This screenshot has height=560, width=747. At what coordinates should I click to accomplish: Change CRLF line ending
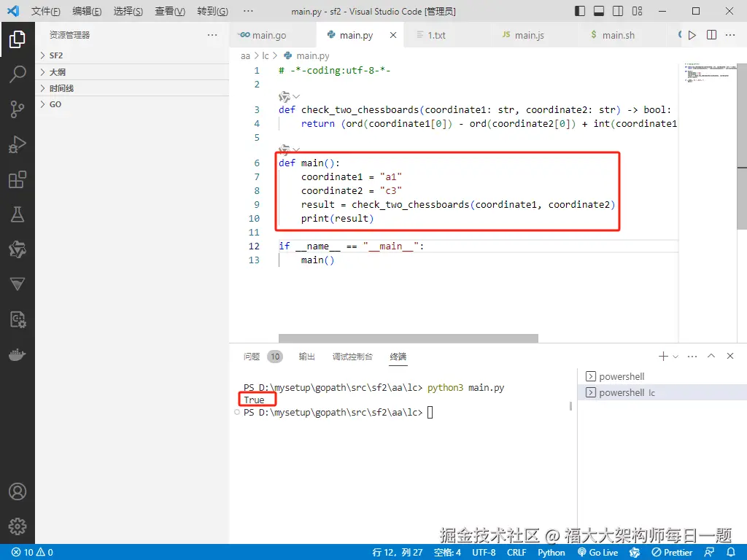pos(516,553)
